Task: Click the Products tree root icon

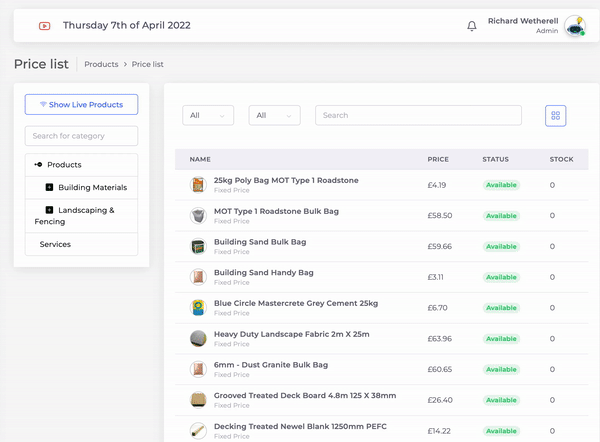Action: point(38,165)
